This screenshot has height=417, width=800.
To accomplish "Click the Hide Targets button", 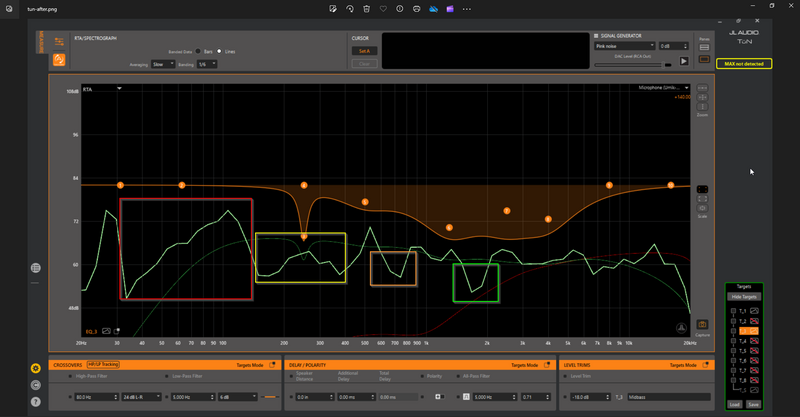I will [x=744, y=297].
